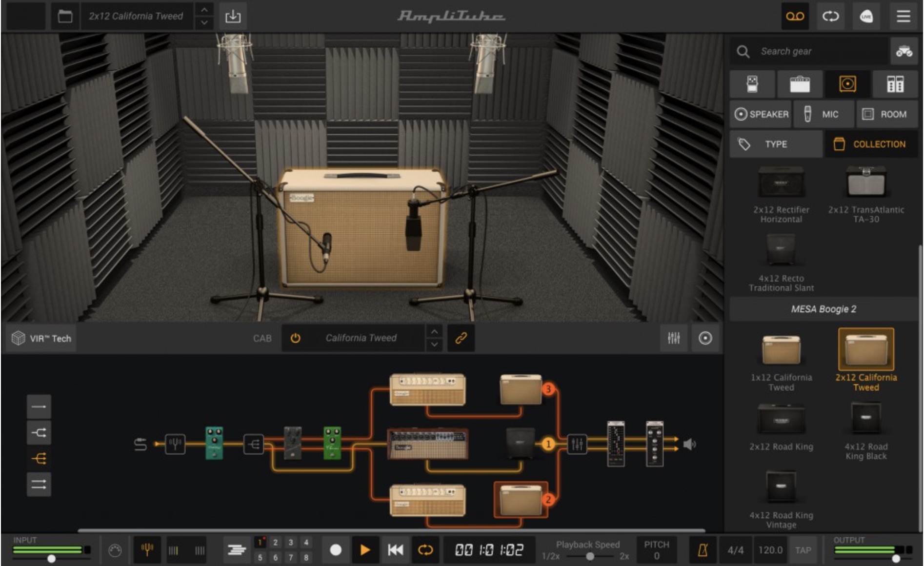Viewport: 924px width, 566px height.
Task: Select the stomp pedal gear category icon
Action: point(752,84)
